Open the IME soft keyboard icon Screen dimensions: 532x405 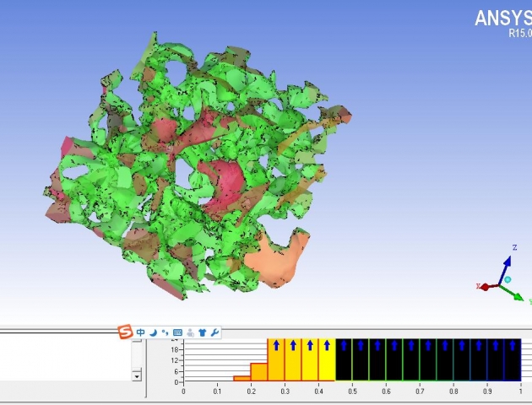177,332
